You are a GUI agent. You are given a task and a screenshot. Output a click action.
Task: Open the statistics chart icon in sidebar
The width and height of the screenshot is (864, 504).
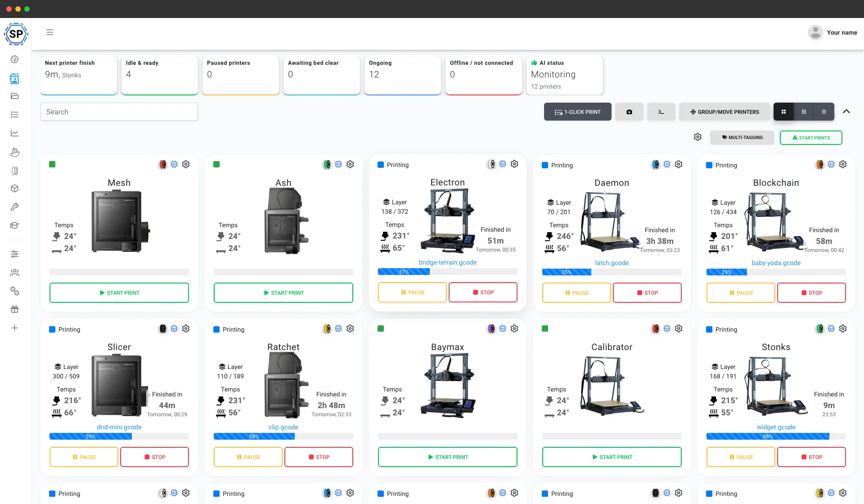tap(15, 133)
